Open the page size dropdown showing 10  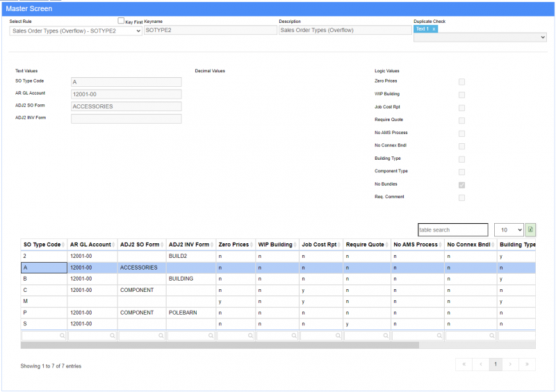point(509,230)
